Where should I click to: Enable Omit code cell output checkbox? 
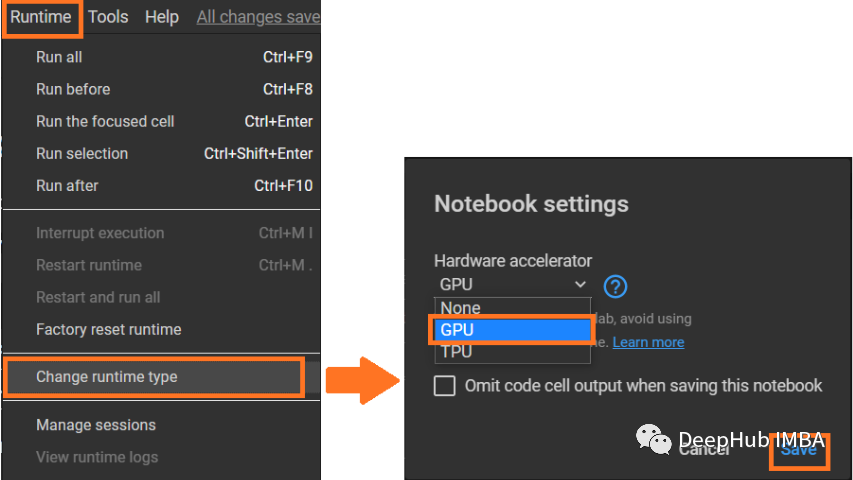point(444,386)
